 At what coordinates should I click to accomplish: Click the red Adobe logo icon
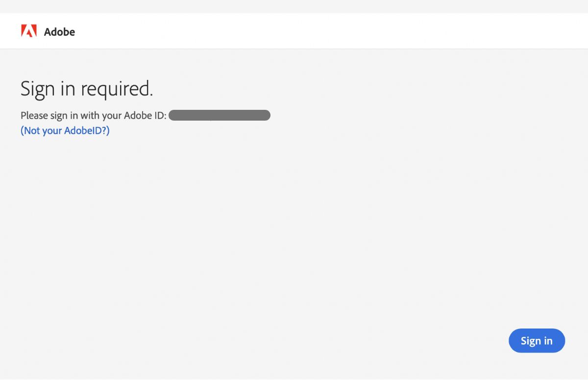click(29, 31)
